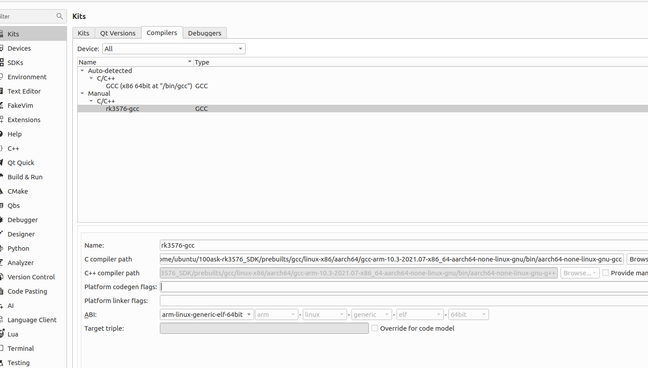The width and height of the screenshot is (648, 368).
Task: Switch to the Debuggers tab
Action: [x=205, y=33]
